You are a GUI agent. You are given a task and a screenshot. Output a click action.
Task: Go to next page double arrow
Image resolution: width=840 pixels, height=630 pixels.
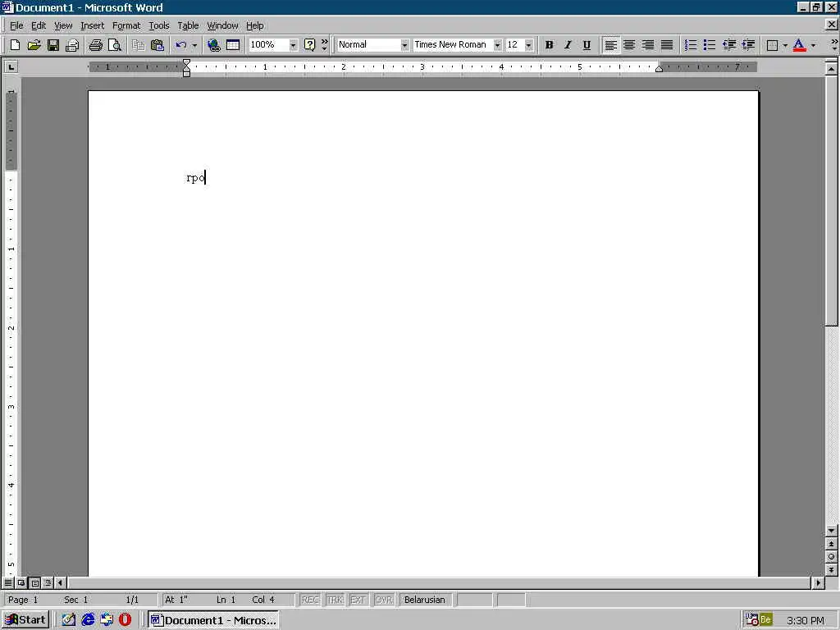[x=831, y=571]
